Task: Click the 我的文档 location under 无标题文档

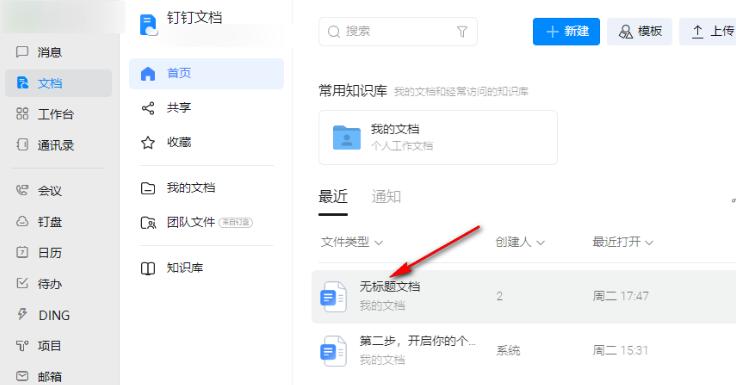Action: point(382,306)
